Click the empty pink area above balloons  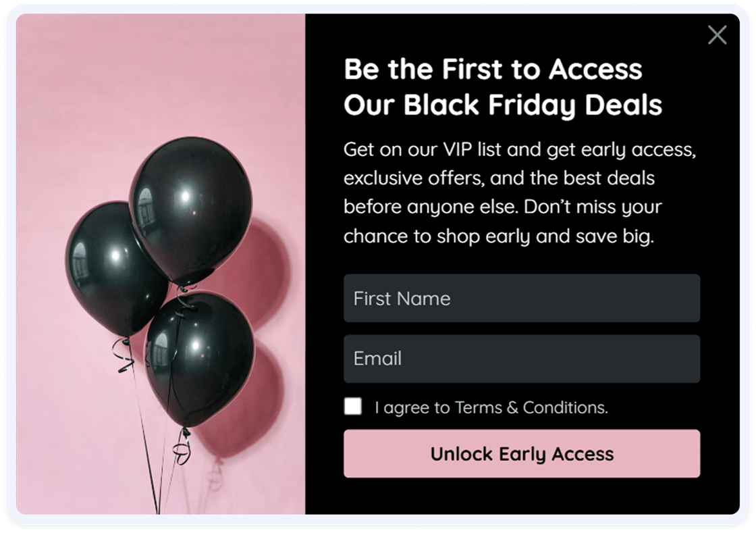coord(159,72)
